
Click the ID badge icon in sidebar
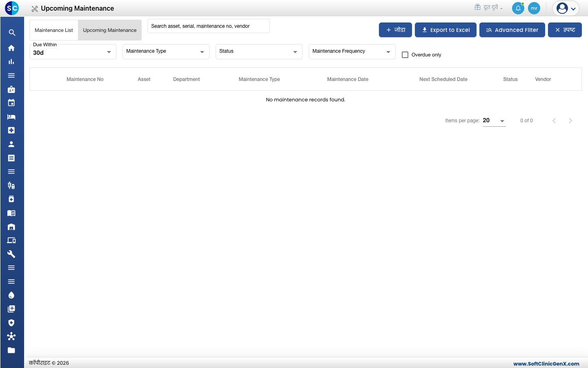pyautogui.click(x=11, y=89)
